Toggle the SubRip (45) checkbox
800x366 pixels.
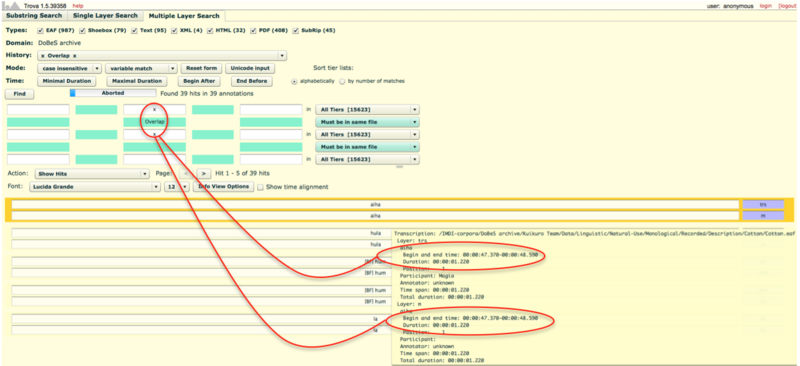coord(295,31)
